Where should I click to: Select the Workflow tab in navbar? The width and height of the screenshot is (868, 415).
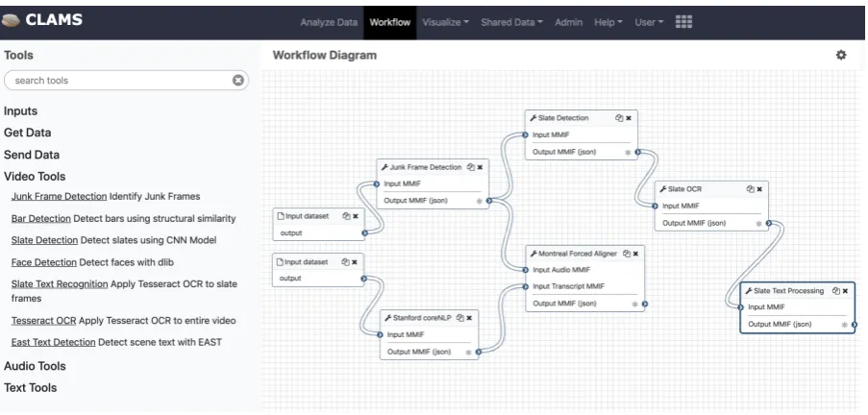[389, 22]
